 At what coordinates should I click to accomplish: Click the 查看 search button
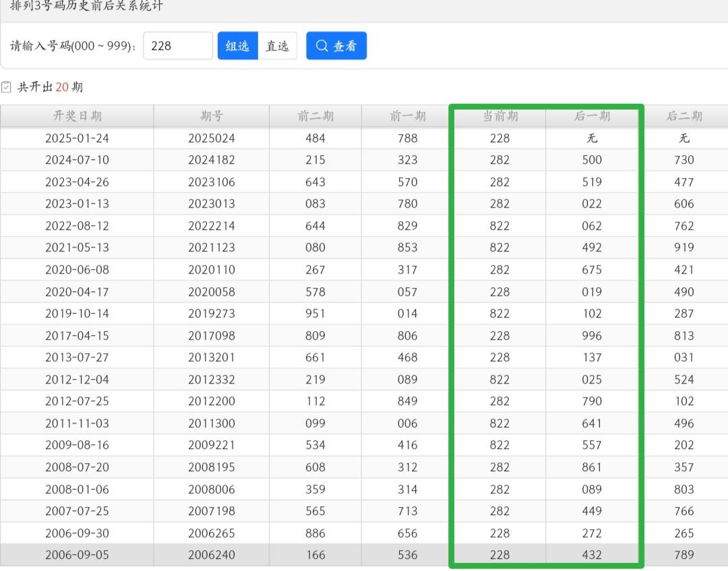(x=336, y=46)
